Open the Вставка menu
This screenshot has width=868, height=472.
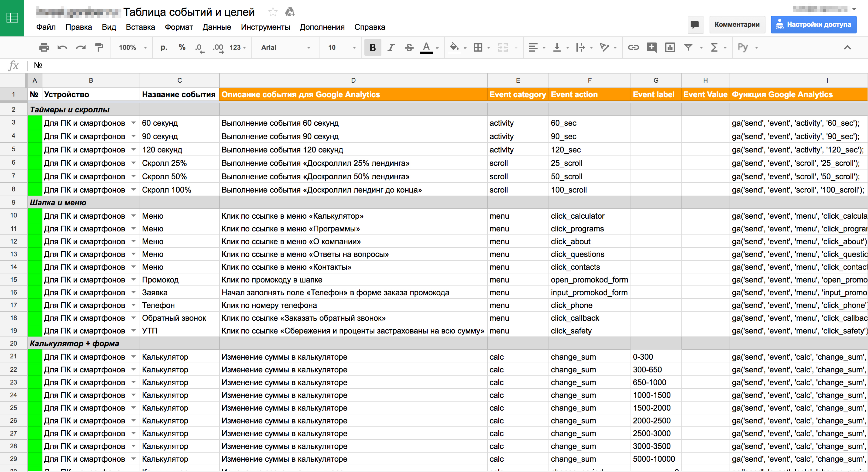[140, 27]
